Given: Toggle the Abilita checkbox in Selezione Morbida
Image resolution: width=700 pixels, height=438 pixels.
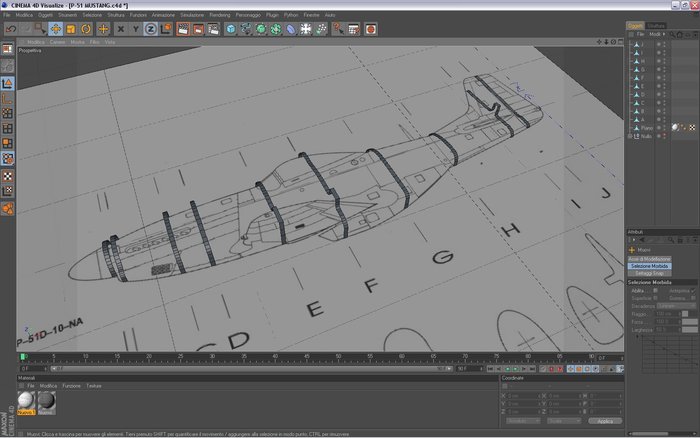Looking at the screenshot, I should point(655,291).
